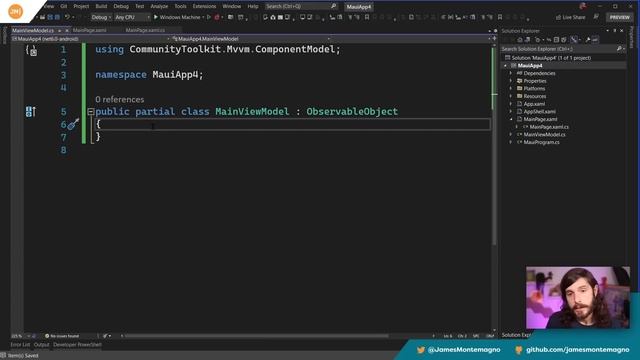Click the Solution Explorer search magnifier icon
This screenshot has height=360, width=640.
click(619, 49)
